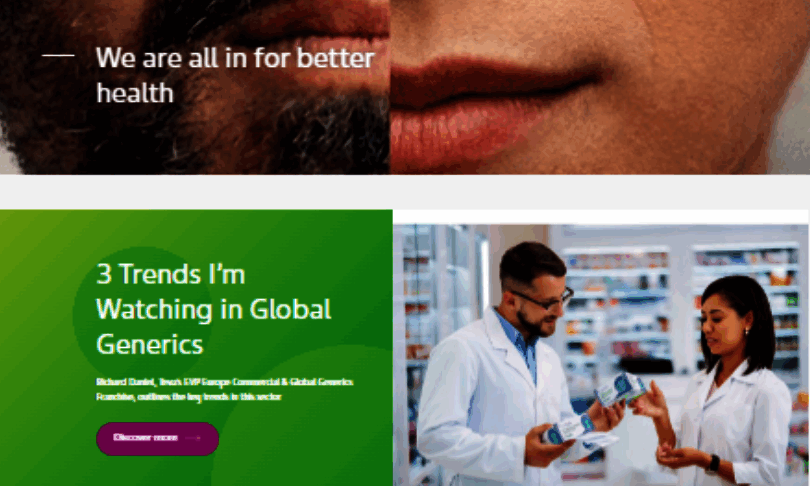The width and height of the screenshot is (810, 486).
Task: Click the red lips hero image
Action: [500, 100]
